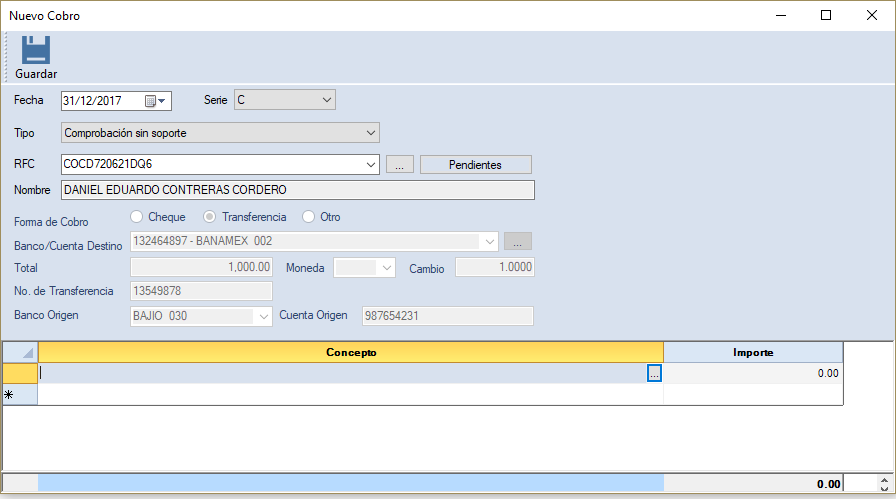Click the Nombre text field
Image resolution: width=896 pixels, height=499 pixels.
(298, 190)
